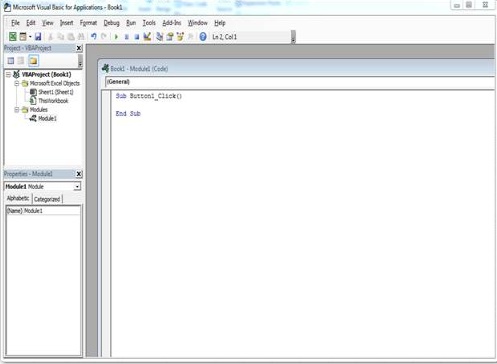497x364 pixels.
Task: Open the Module1 Module object dropdown
Action: 77,186
